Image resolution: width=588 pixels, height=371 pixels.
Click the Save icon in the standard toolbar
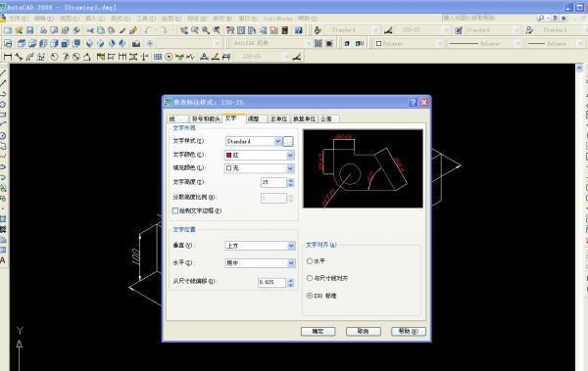pos(30,30)
